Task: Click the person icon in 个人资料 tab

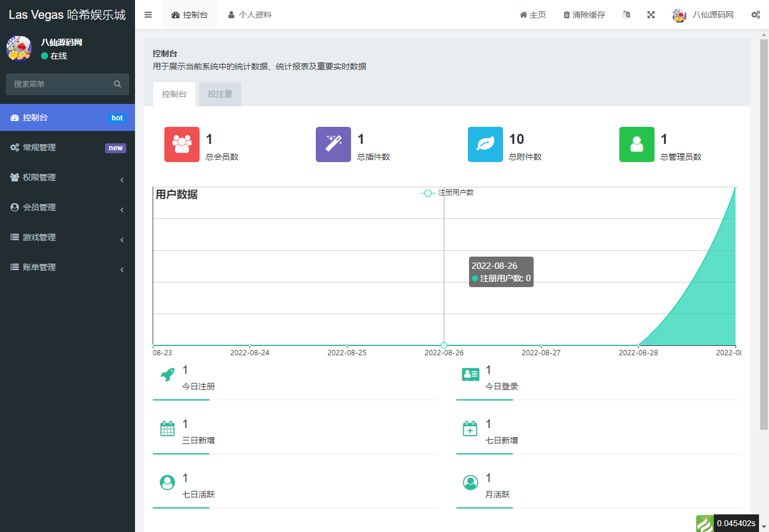Action: 231,15
